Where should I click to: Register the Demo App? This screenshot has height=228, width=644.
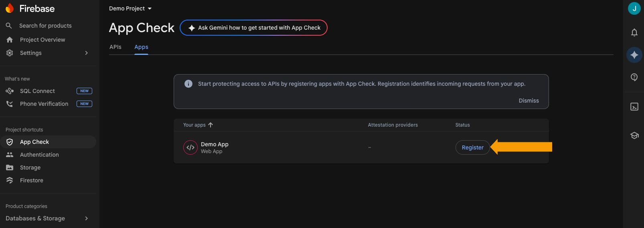tap(472, 147)
